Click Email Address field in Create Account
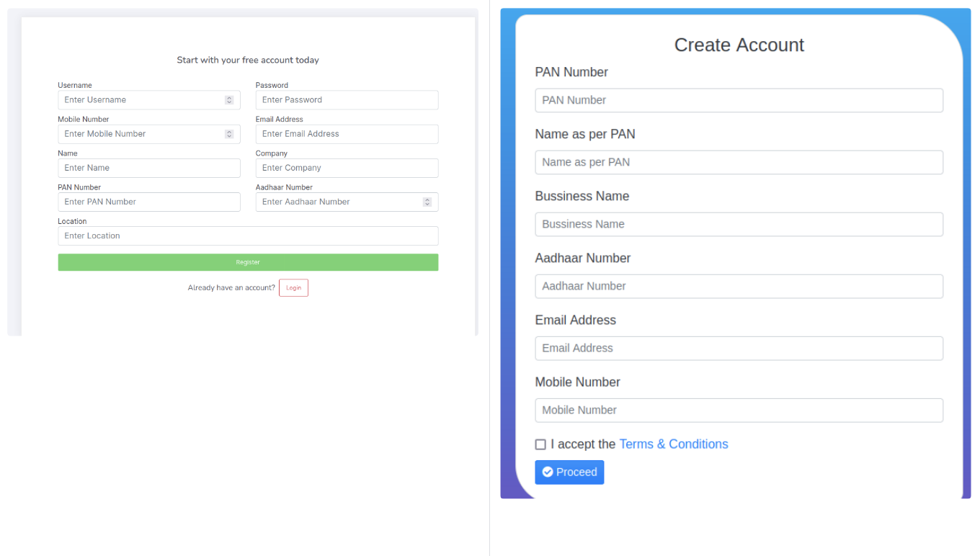Screen dimensions: 980x556 tap(739, 348)
